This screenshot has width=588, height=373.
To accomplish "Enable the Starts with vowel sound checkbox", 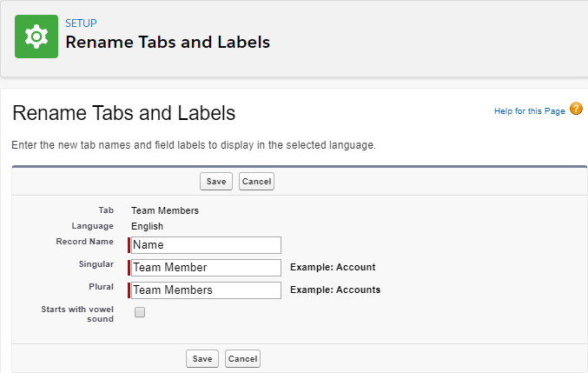I will click(x=140, y=313).
